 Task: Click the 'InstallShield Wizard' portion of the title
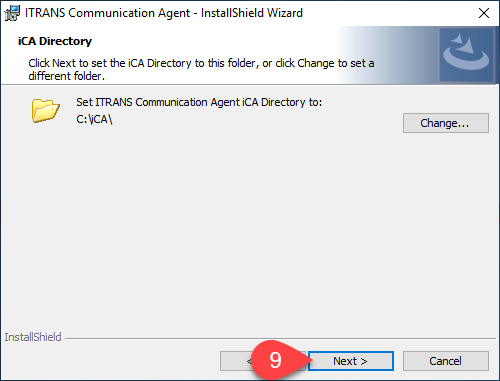pyautogui.click(x=252, y=13)
